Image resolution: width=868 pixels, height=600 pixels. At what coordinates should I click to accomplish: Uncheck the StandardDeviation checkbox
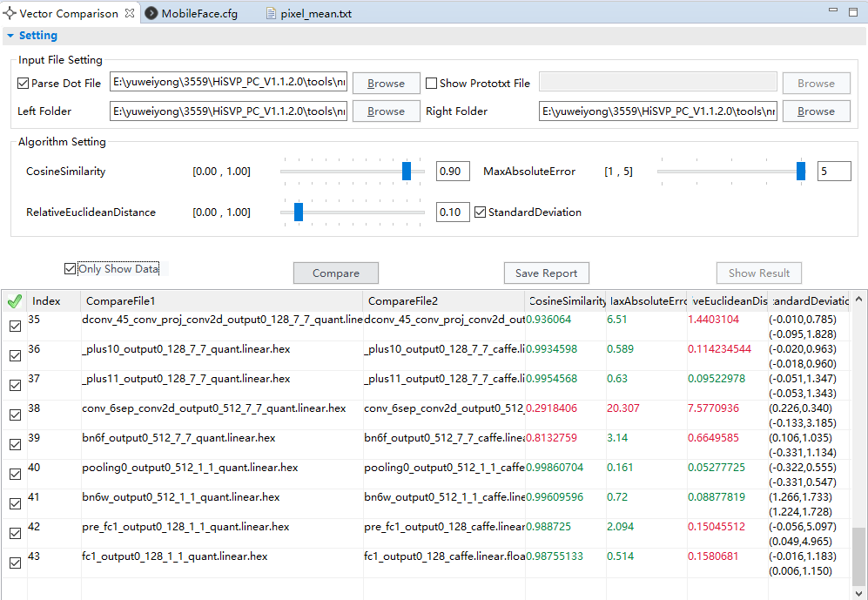(x=480, y=212)
